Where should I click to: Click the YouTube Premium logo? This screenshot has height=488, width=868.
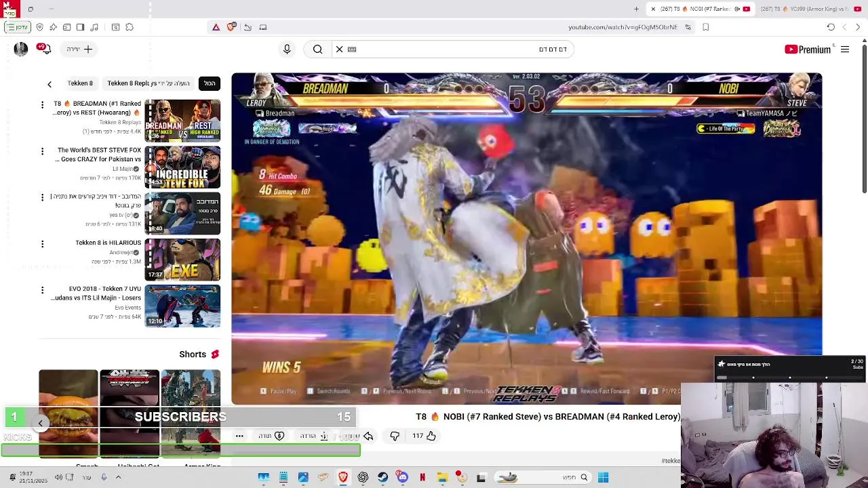click(808, 49)
